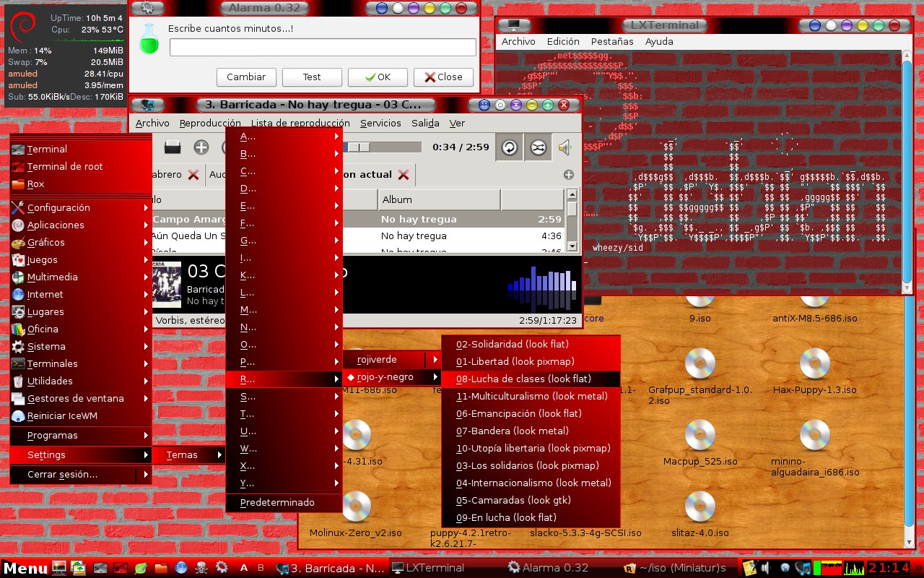The width and height of the screenshot is (924, 578).
Task: Click the skull icon in the taskbar
Action: pos(201,568)
